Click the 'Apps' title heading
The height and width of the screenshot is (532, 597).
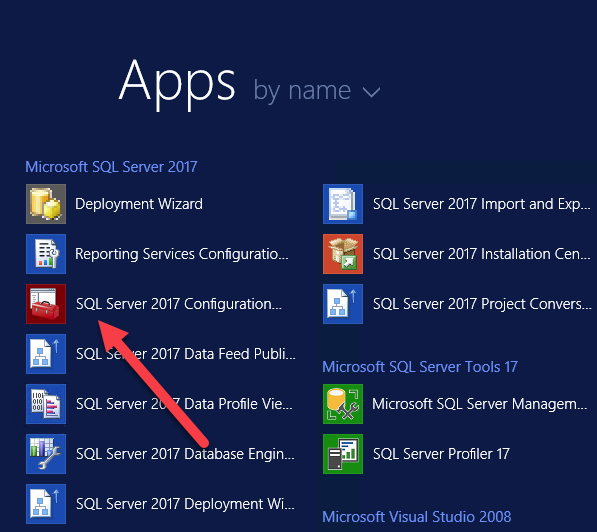177,83
